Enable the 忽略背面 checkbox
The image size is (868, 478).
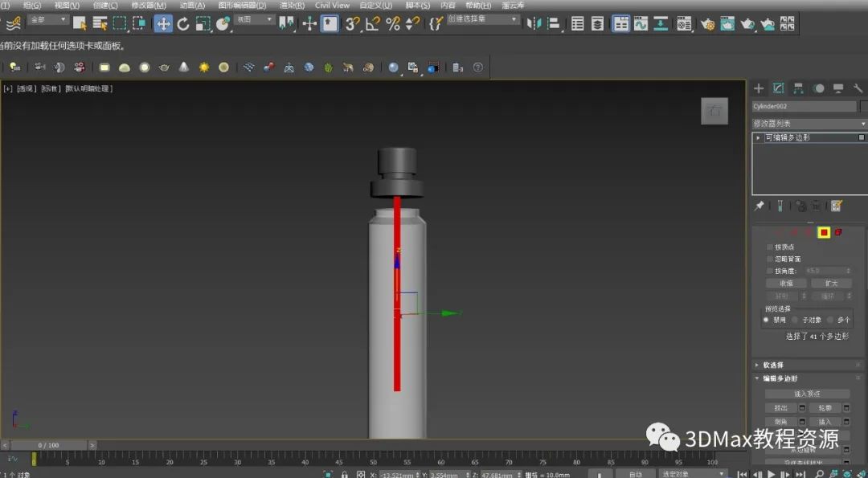[770, 259]
